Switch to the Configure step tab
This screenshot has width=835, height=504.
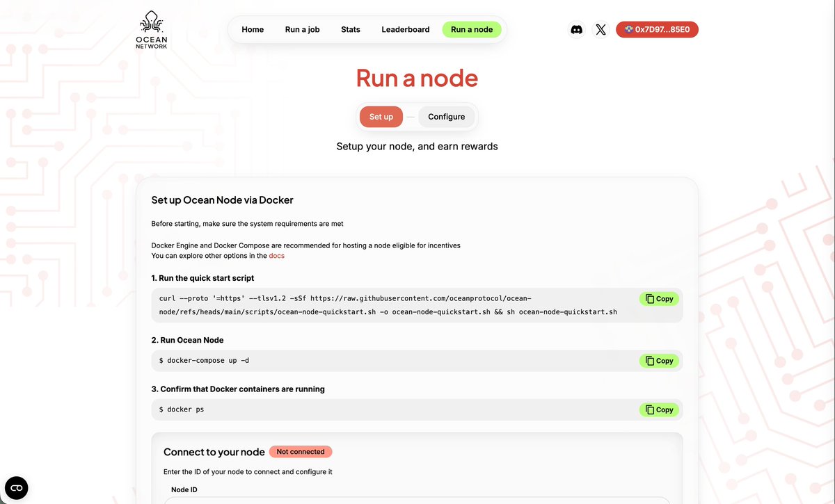pos(447,117)
